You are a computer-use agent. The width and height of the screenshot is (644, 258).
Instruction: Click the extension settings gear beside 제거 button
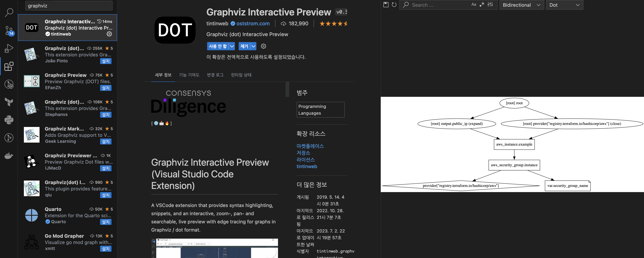[x=263, y=46]
